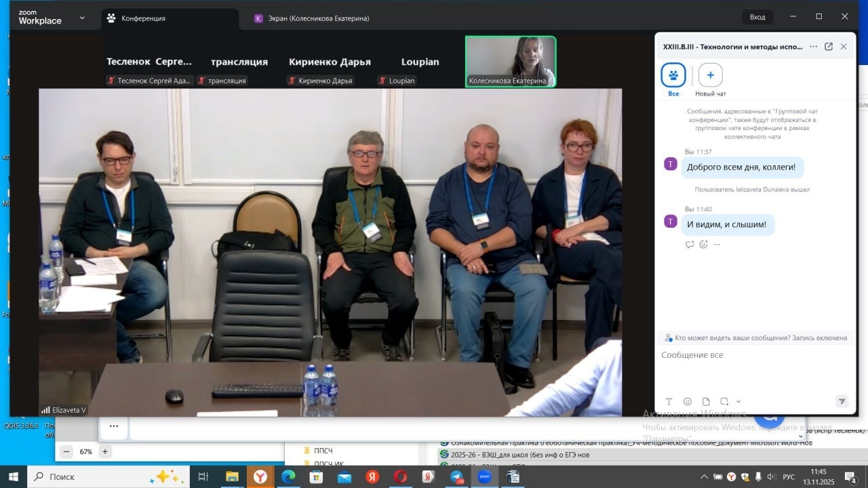Click the Вход sign-in button
The image size is (868, 488).
(757, 17)
